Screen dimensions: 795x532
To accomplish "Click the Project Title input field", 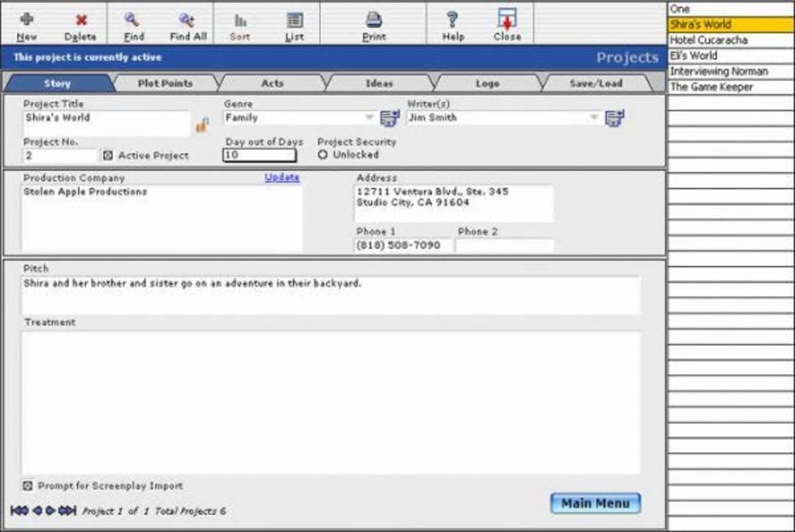I will (106, 123).
